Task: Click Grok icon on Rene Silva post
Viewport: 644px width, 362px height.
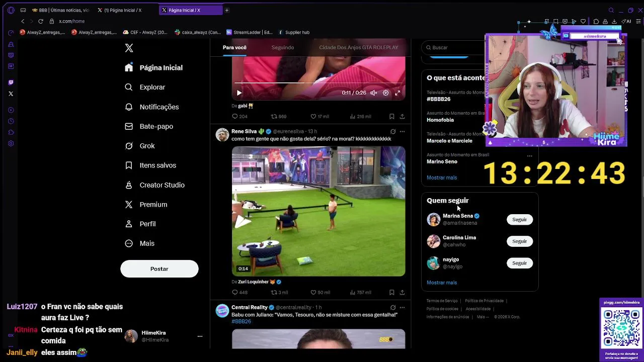Action: (x=393, y=131)
